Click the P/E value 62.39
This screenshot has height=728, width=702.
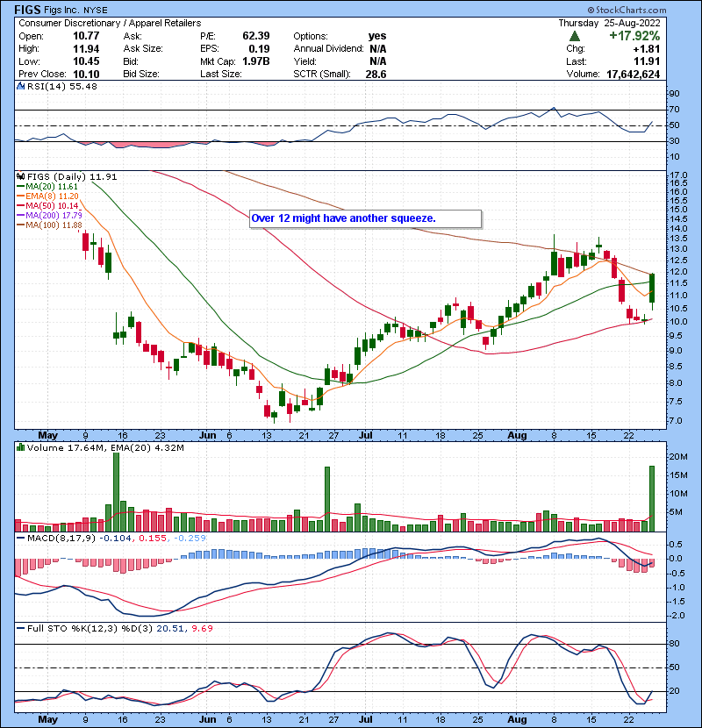point(256,36)
